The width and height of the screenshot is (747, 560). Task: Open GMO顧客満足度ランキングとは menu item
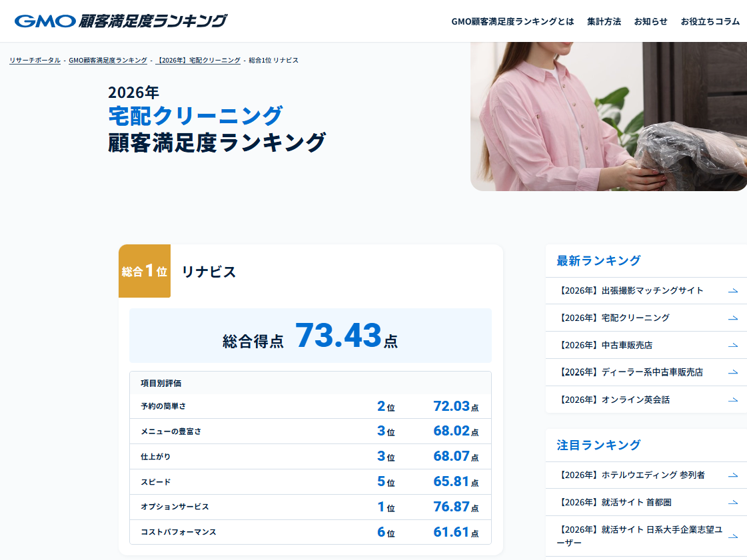[512, 21]
